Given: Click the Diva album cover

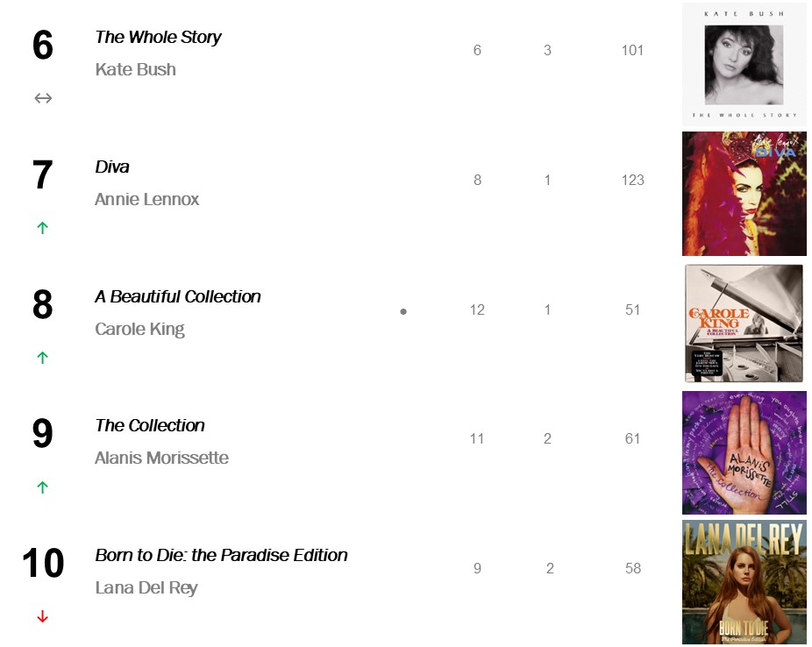Looking at the screenshot, I should pyautogui.click(x=744, y=194).
